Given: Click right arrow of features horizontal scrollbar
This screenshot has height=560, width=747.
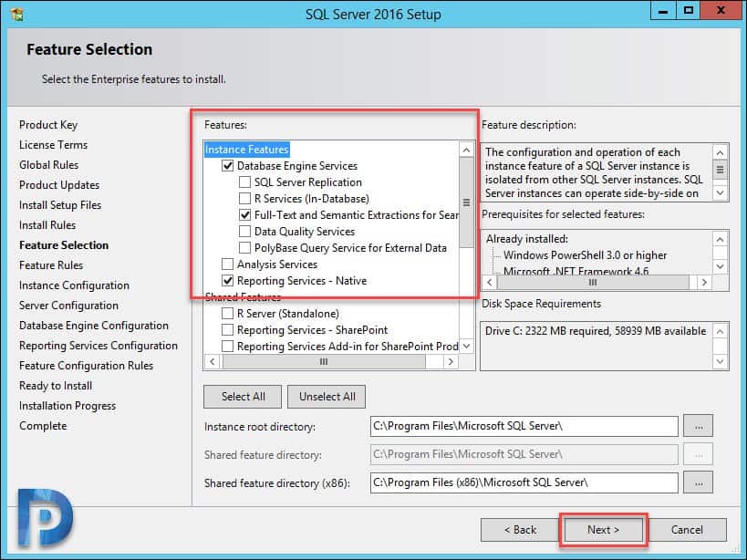Looking at the screenshot, I should tap(450, 362).
